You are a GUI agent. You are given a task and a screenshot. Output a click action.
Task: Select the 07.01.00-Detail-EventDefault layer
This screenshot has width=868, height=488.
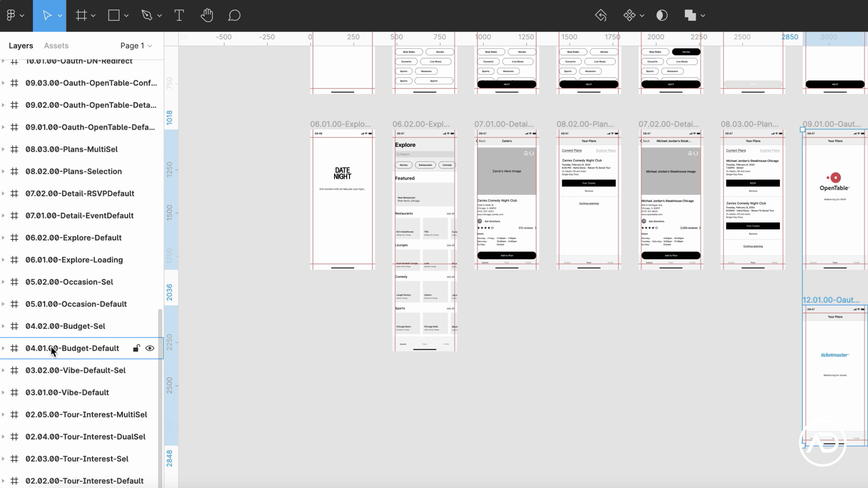[x=80, y=216]
